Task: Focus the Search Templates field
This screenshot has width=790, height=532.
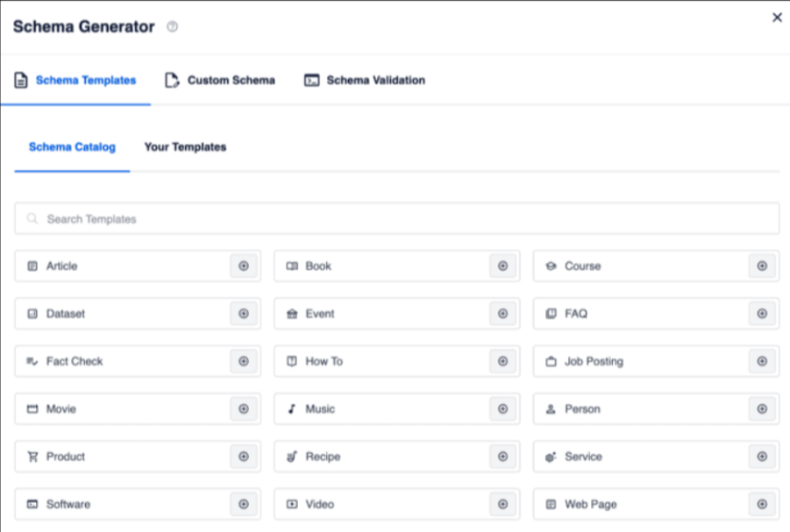Action: 397,218
